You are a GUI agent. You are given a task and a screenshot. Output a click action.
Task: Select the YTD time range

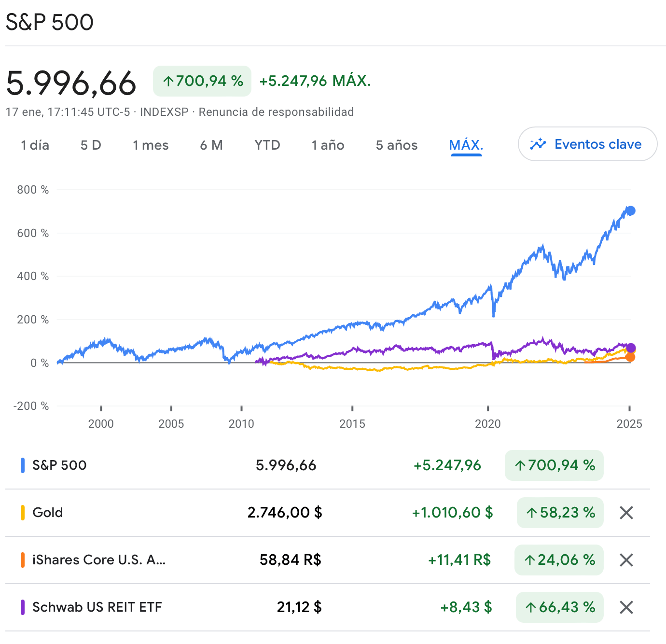[x=267, y=145]
